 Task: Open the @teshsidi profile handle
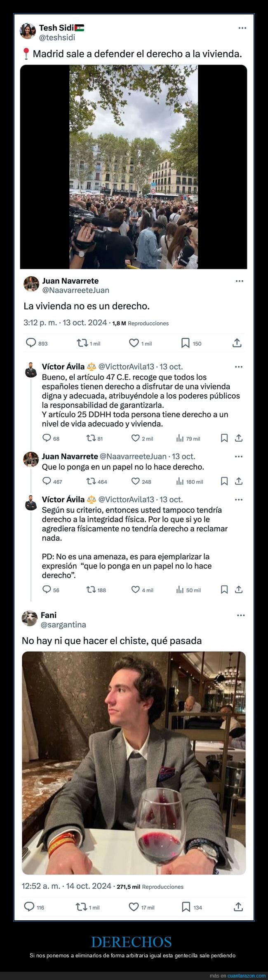(x=57, y=37)
